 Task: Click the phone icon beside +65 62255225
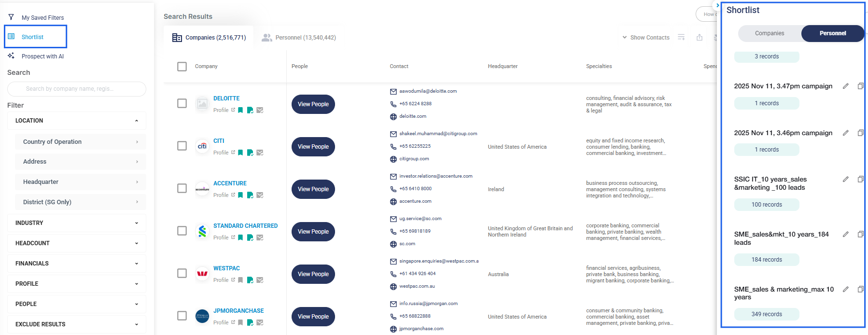click(x=393, y=146)
